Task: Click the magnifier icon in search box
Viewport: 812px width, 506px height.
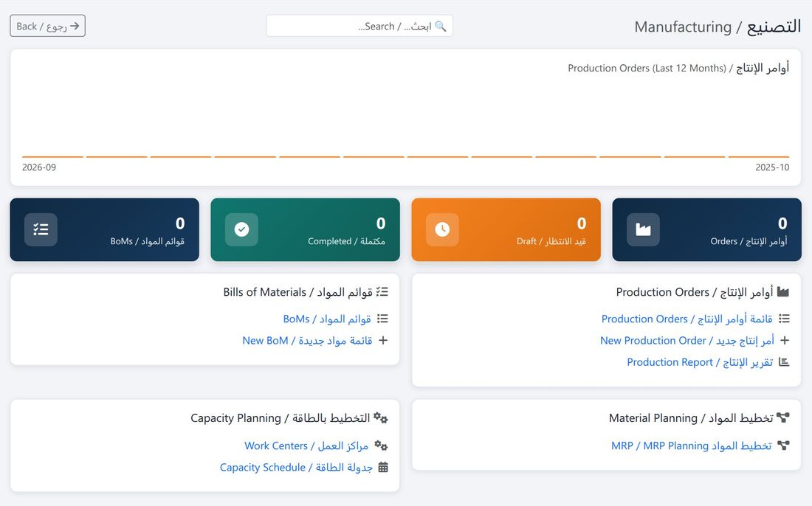Action: click(441, 26)
